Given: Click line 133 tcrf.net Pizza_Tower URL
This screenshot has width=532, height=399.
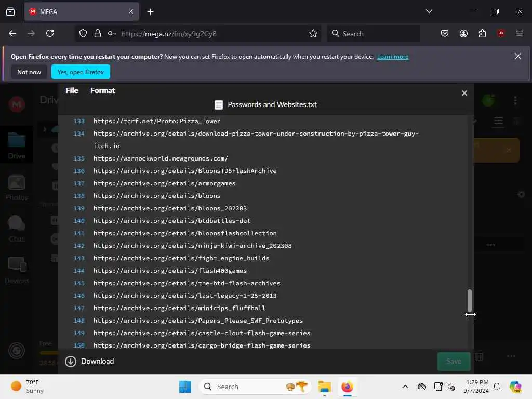Looking at the screenshot, I should [x=157, y=121].
